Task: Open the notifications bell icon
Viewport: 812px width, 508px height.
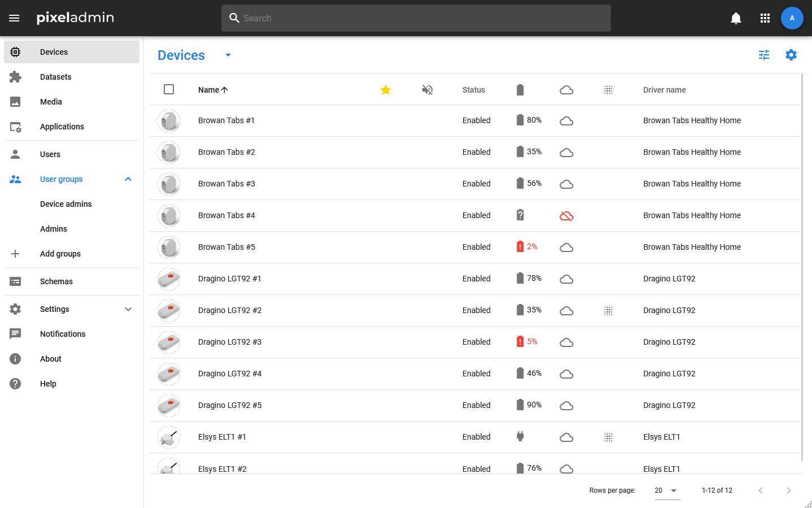Action: pos(736,18)
